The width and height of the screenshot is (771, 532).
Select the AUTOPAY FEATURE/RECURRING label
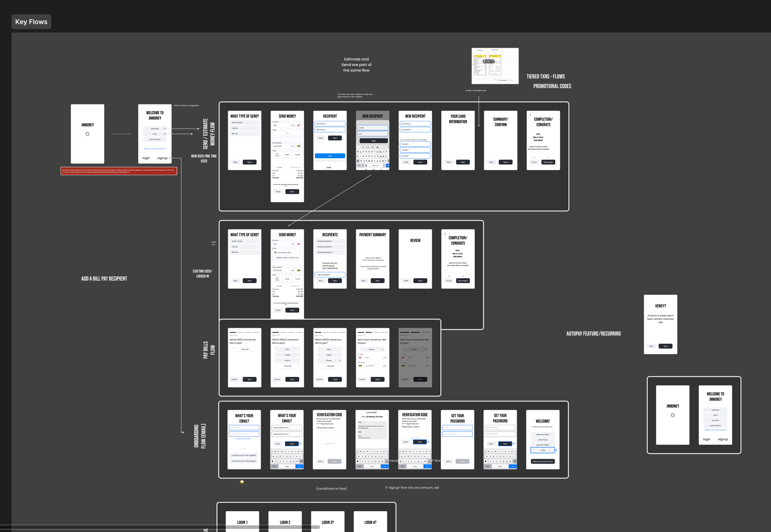(594, 333)
